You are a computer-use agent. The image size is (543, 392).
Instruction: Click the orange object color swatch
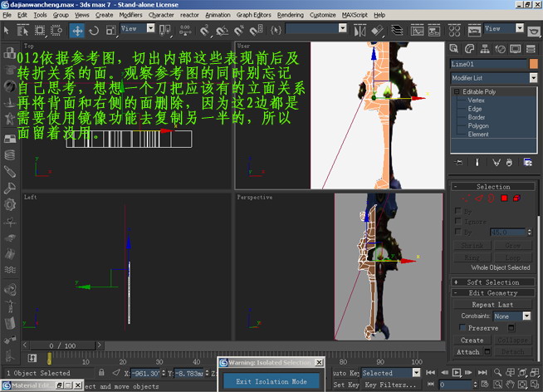click(x=533, y=63)
